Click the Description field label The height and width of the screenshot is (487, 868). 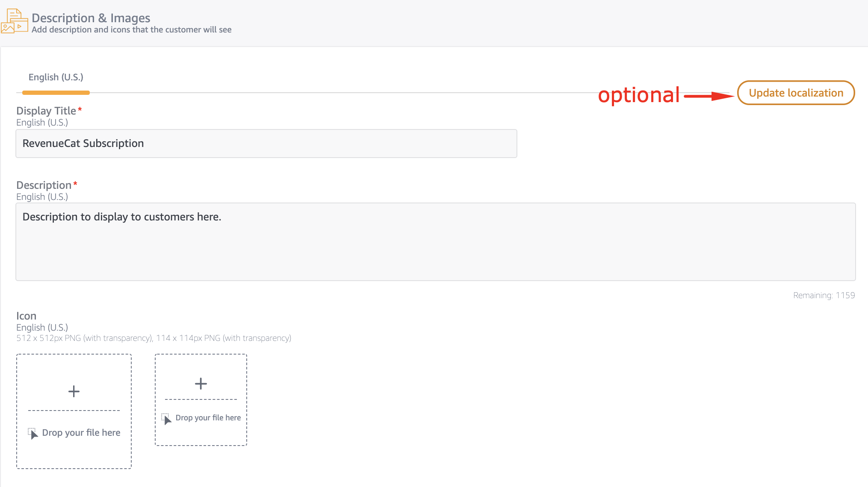44,185
